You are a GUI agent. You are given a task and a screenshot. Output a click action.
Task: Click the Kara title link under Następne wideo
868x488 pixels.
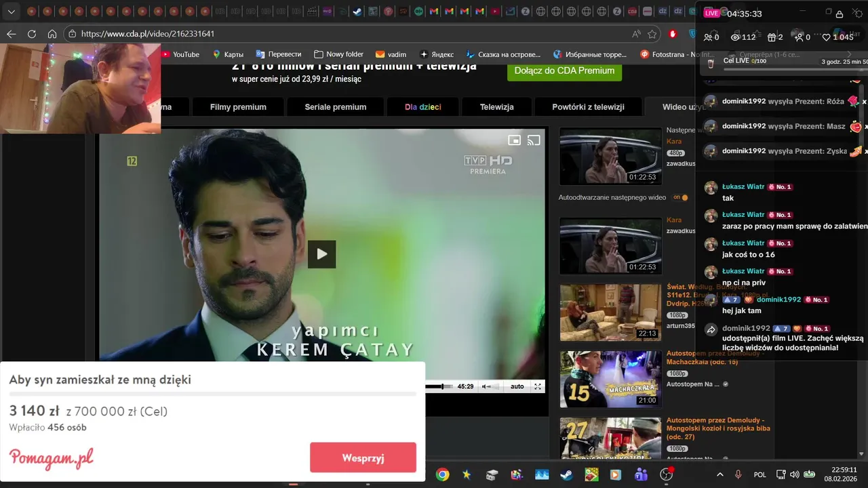[x=673, y=142]
